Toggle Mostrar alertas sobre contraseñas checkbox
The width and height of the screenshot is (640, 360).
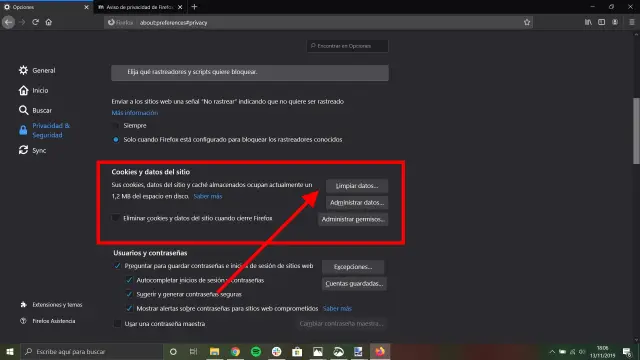coord(129,308)
